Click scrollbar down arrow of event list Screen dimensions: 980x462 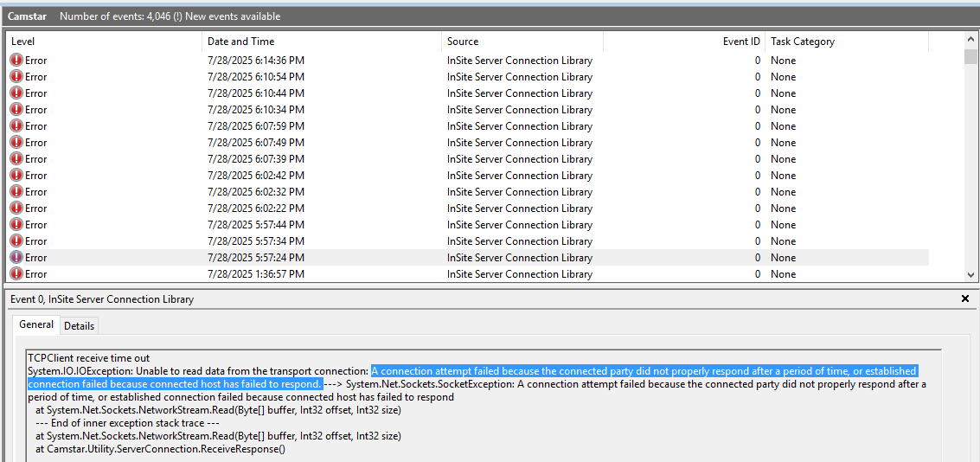click(970, 274)
